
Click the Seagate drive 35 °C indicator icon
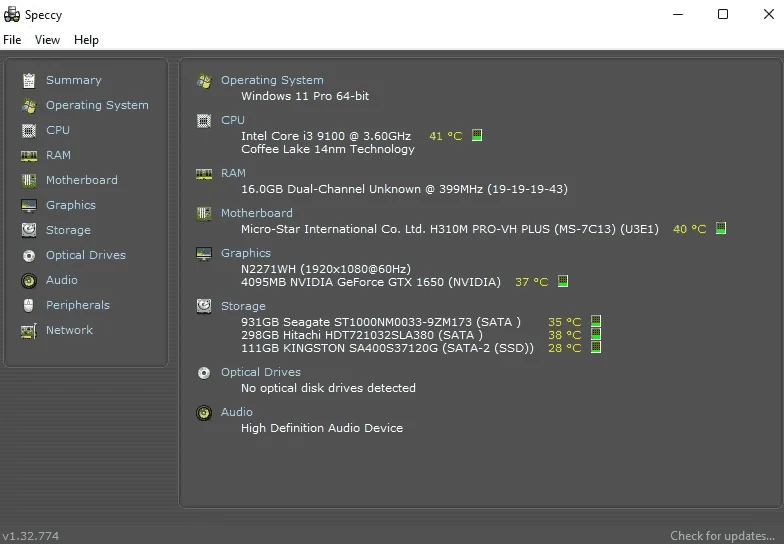(596, 320)
